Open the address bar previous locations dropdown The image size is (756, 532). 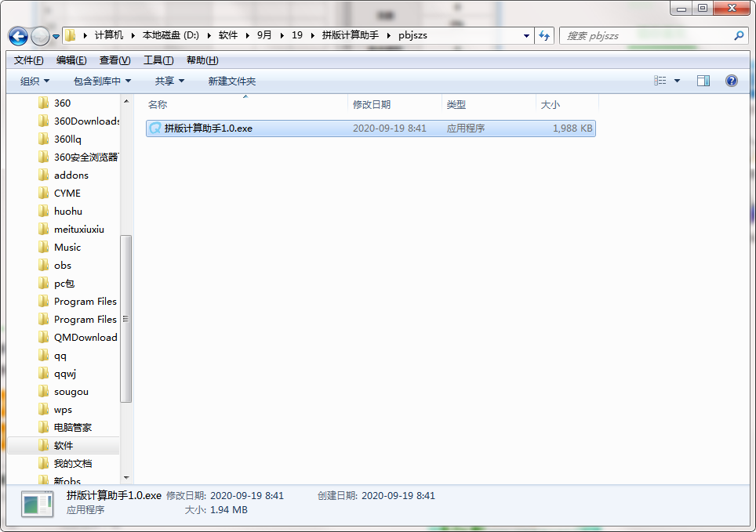pyautogui.click(x=526, y=36)
